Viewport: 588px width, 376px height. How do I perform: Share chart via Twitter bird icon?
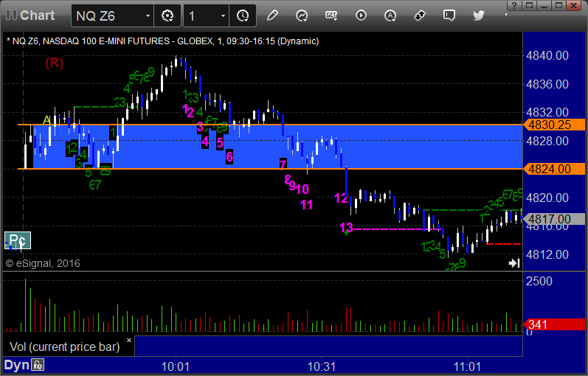point(479,15)
